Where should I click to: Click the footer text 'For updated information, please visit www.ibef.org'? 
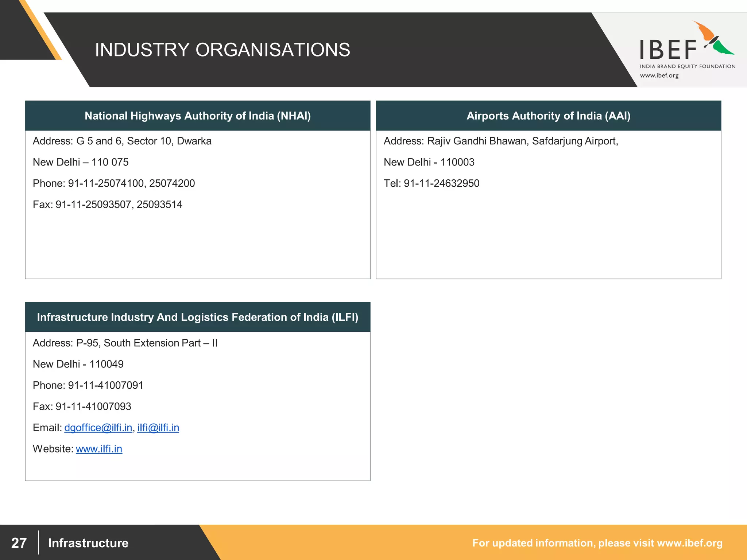(x=597, y=543)
